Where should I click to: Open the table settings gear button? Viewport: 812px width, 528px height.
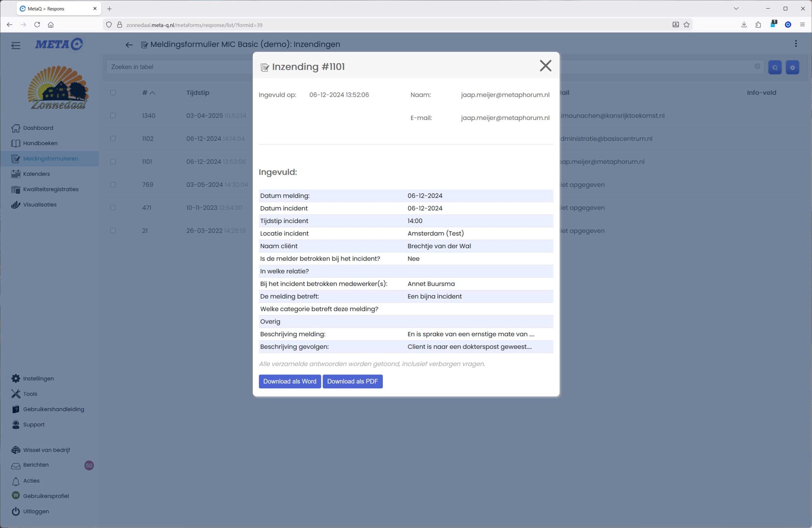click(792, 68)
